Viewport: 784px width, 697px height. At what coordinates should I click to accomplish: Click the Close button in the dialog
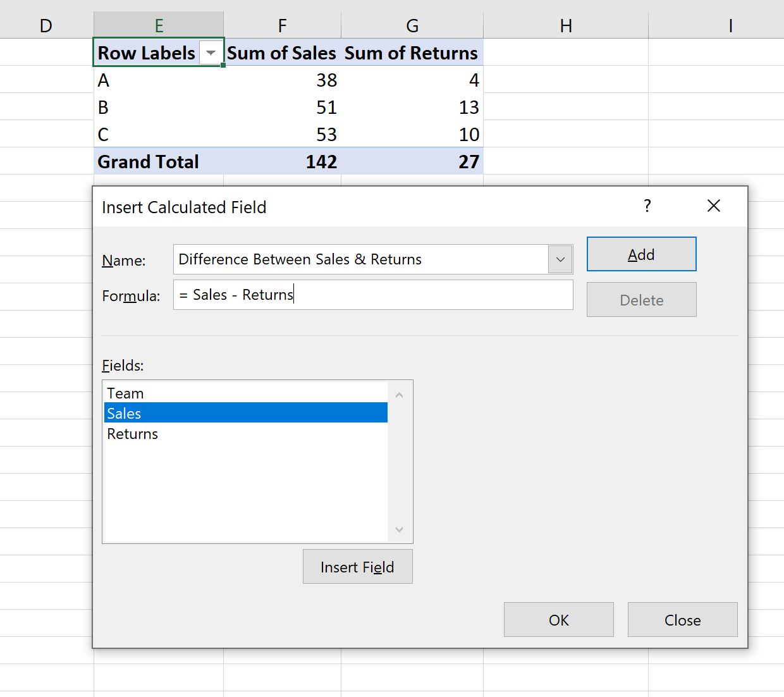click(x=682, y=620)
